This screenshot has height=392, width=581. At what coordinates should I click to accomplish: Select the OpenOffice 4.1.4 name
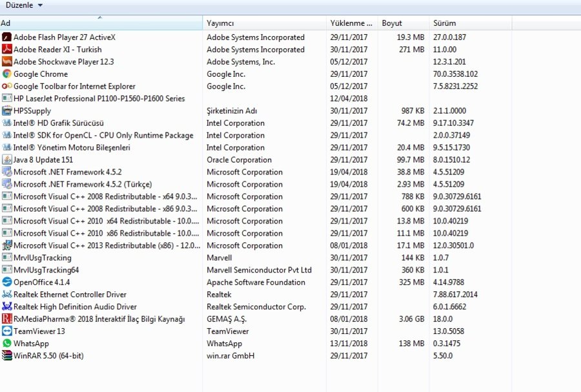coord(42,282)
